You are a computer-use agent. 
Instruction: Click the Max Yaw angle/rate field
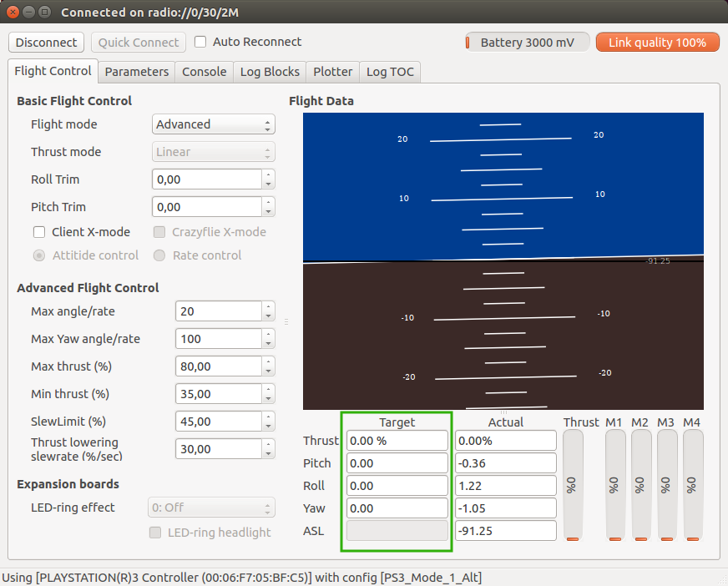click(218, 339)
